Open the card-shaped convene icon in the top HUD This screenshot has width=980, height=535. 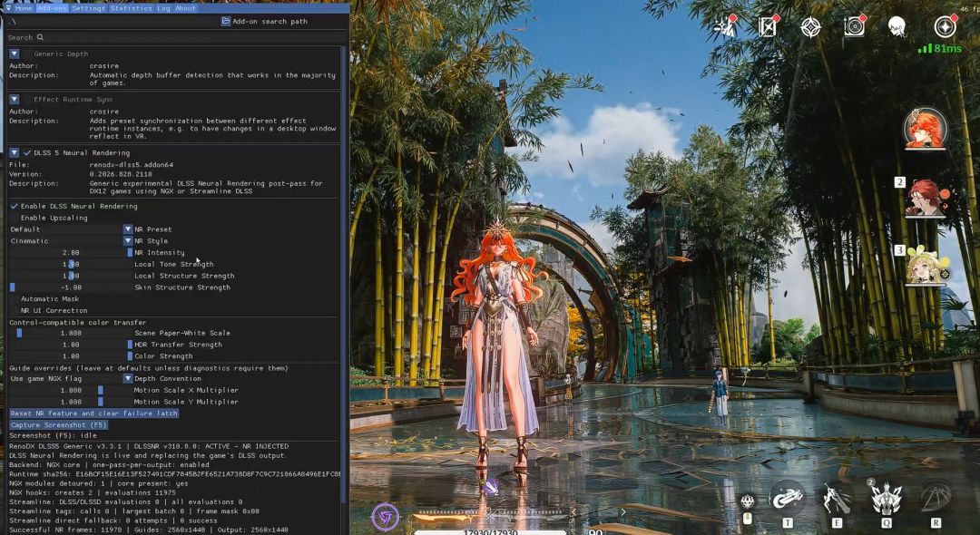tap(769, 27)
